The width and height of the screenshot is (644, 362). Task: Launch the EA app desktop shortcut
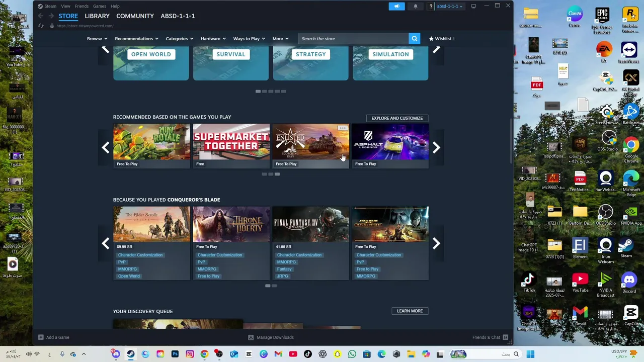(604, 53)
